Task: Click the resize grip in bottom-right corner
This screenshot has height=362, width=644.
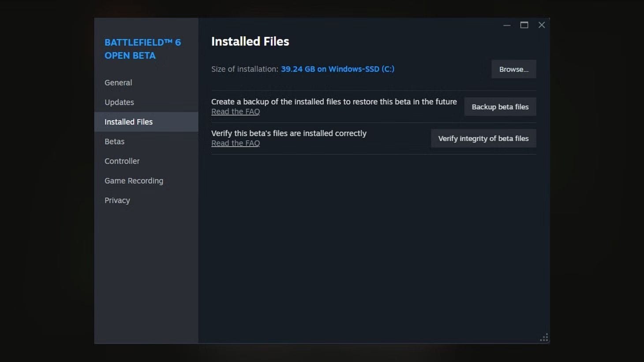Action: pos(544,337)
